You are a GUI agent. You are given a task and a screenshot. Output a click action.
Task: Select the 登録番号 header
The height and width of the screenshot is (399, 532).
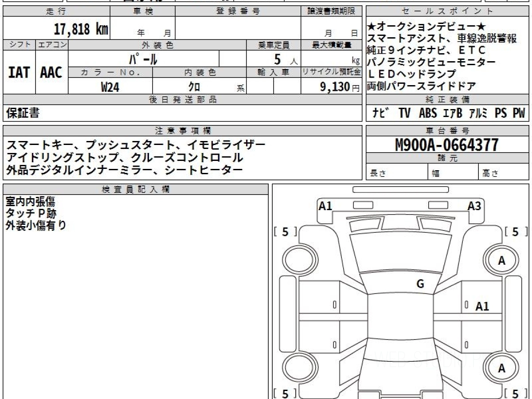point(238,12)
